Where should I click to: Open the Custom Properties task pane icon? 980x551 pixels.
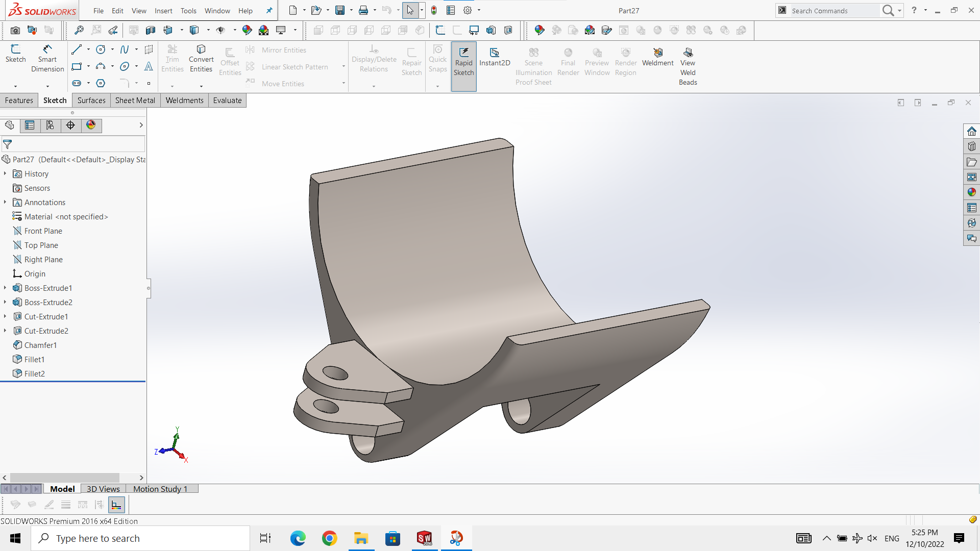(x=972, y=208)
